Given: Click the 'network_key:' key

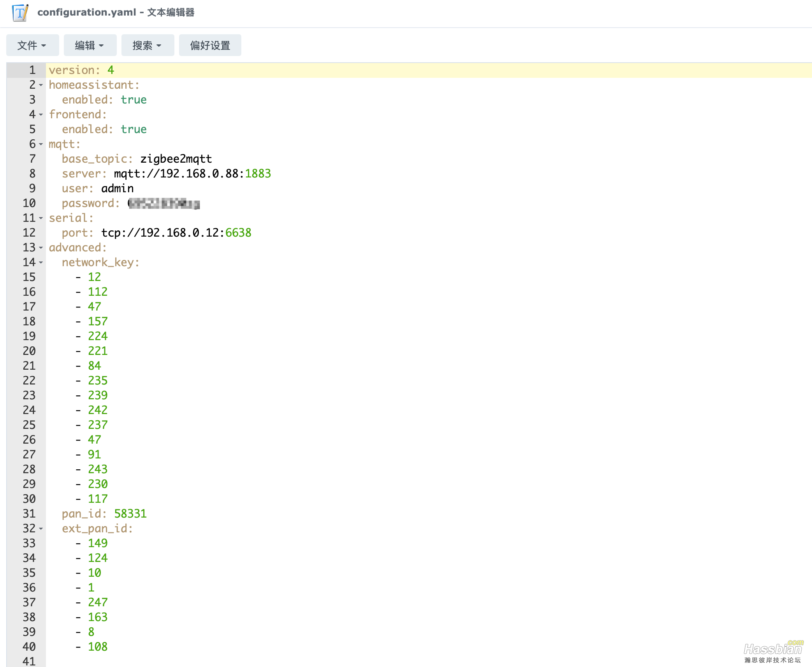Looking at the screenshot, I should 101,263.
